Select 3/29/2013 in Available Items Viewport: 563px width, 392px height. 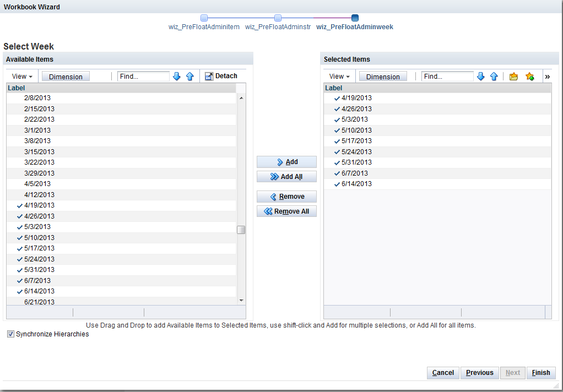coord(121,173)
